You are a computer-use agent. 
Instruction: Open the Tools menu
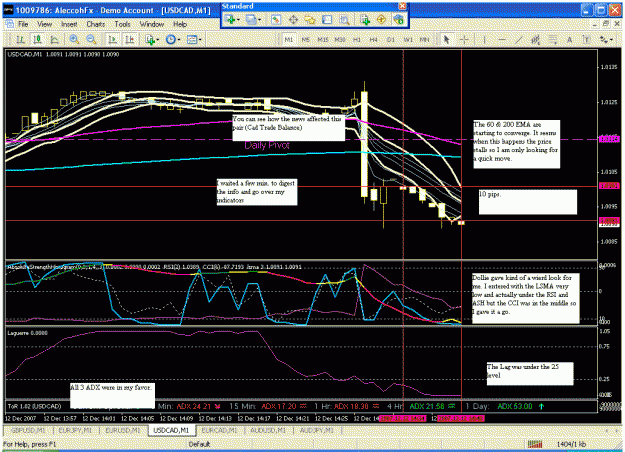click(x=122, y=24)
